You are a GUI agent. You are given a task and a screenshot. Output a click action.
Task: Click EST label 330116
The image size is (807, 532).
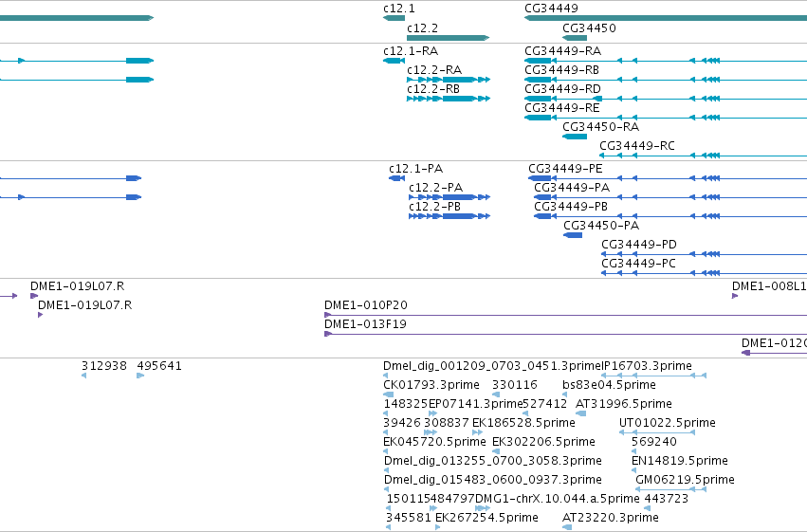[515, 385]
